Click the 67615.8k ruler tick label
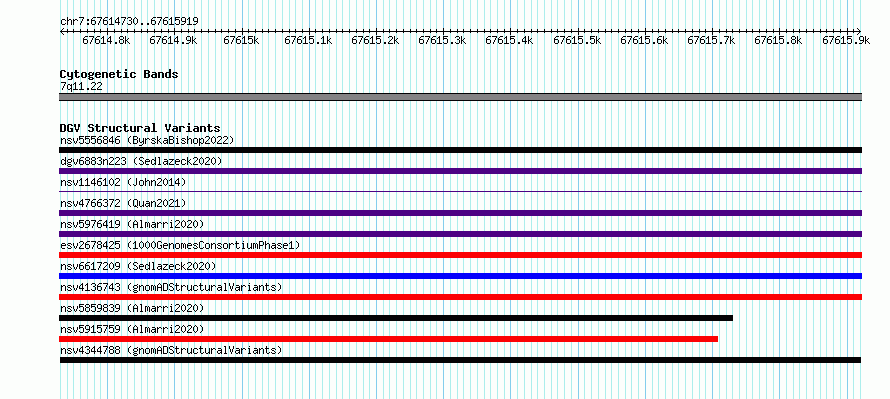 pos(778,40)
